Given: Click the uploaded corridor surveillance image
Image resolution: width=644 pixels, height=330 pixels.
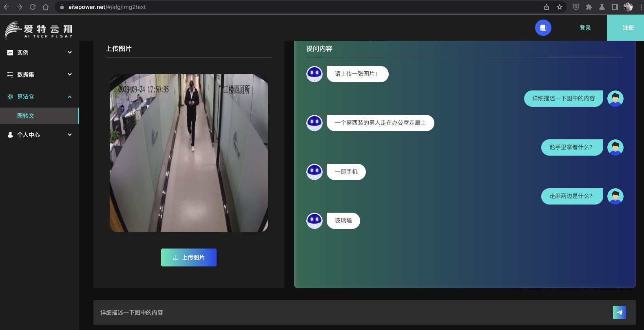Looking at the screenshot, I should coord(189,153).
